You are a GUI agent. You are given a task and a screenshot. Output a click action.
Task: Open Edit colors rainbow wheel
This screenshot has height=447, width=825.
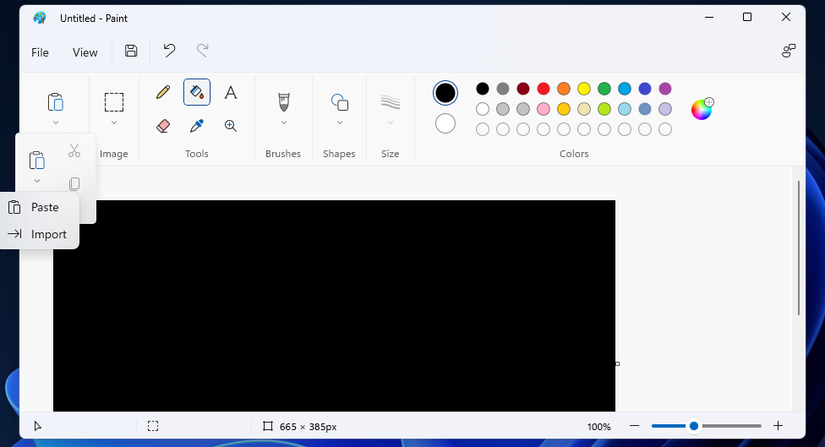click(702, 109)
